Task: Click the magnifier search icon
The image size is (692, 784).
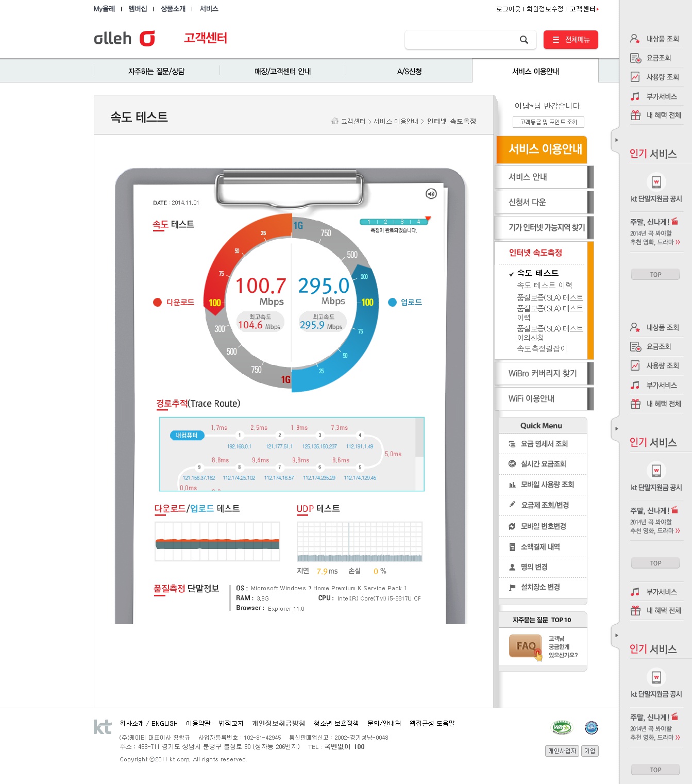Action: (x=524, y=40)
